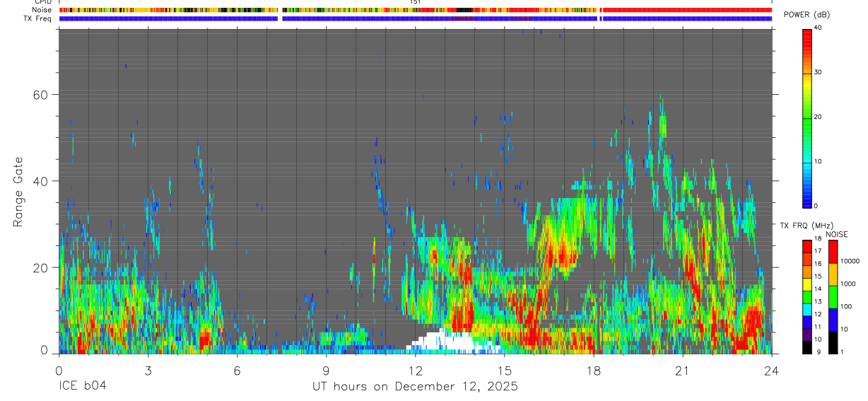The height and width of the screenshot is (401, 868).
Task: Click the CPID value 151 at top
Action: [416, 2]
